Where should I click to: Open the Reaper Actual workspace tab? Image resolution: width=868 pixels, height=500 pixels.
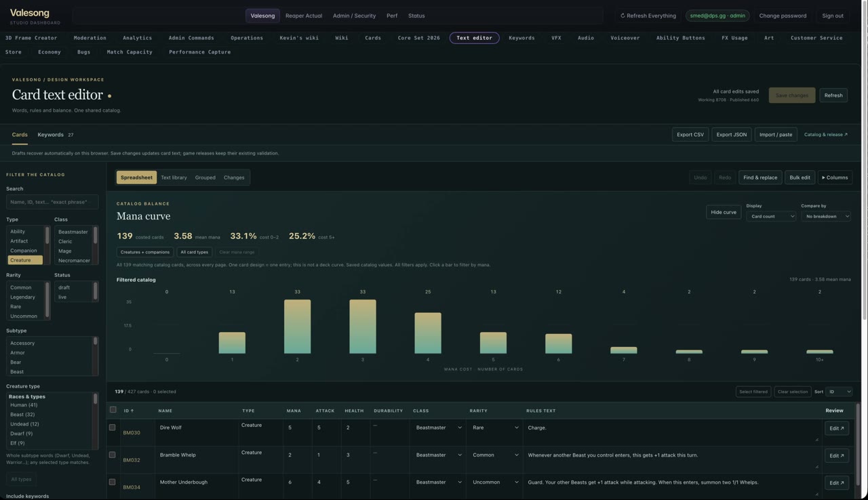tap(304, 16)
